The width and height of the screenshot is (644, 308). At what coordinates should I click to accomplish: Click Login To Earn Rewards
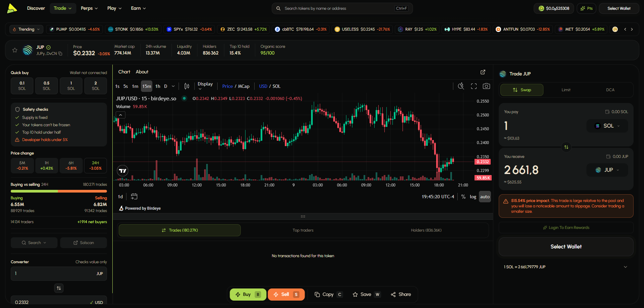[x=566, y=228]
